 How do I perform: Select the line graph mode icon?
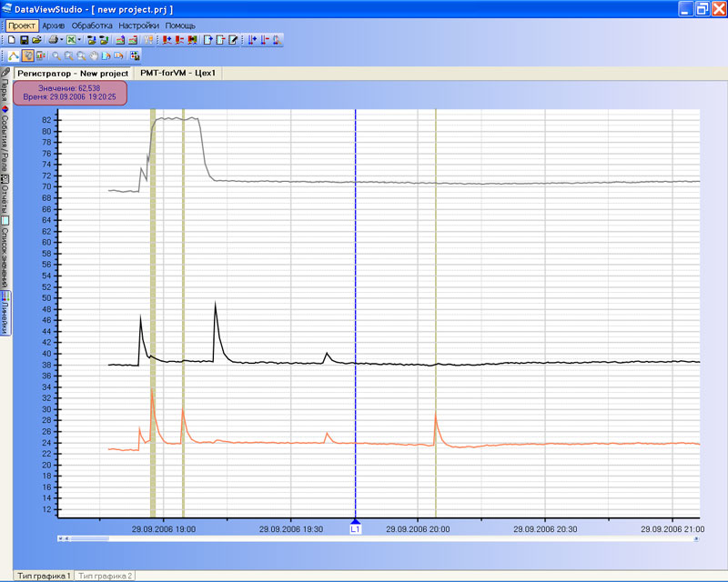coord(14,56)
